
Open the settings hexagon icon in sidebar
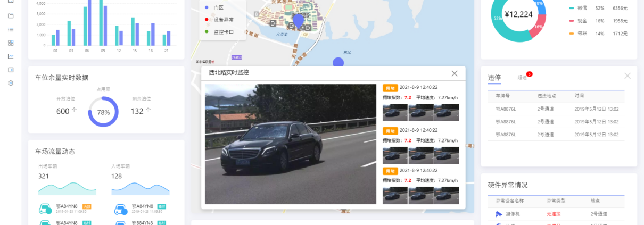(11, 83)
